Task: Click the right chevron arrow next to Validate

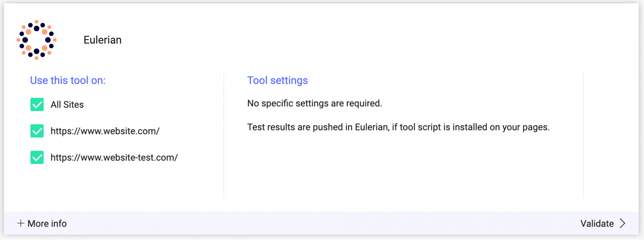Action: point(623,223)
